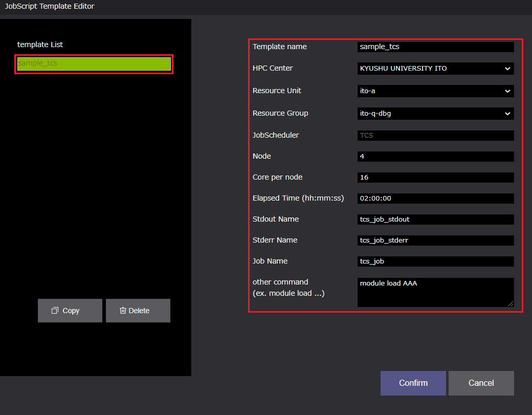Grab the resize handle of other command textarea
Viewport: 532px width, 415px height.
510,303
